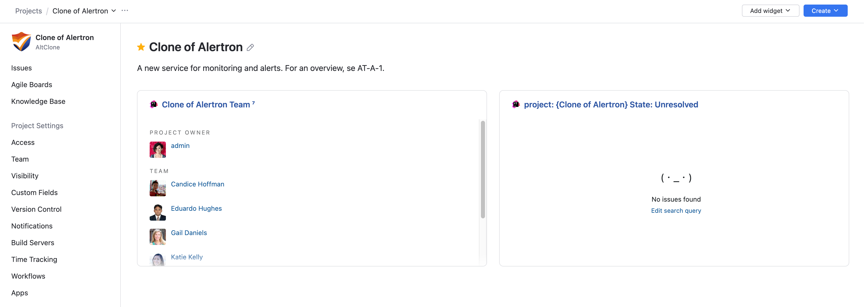868x307 pixels.
Task: Expand the project switcher chevron in breadcrumb
Action: pyautogui.click(x=114, y=10)
